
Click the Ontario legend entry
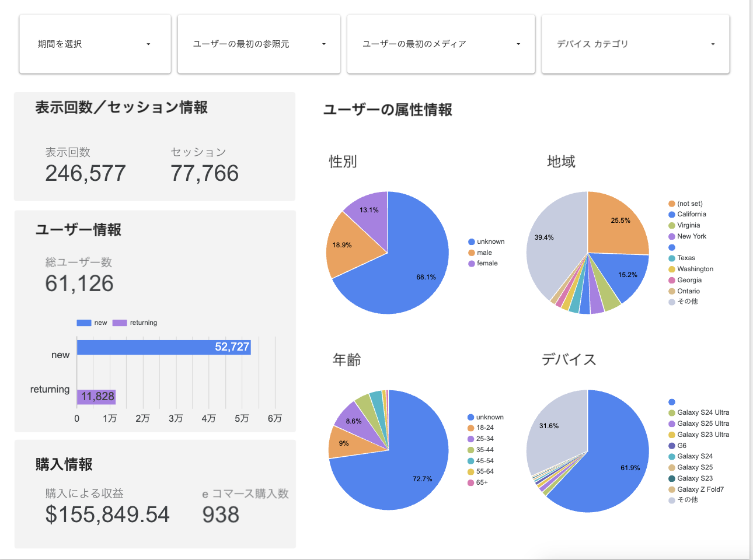point(684,291)
